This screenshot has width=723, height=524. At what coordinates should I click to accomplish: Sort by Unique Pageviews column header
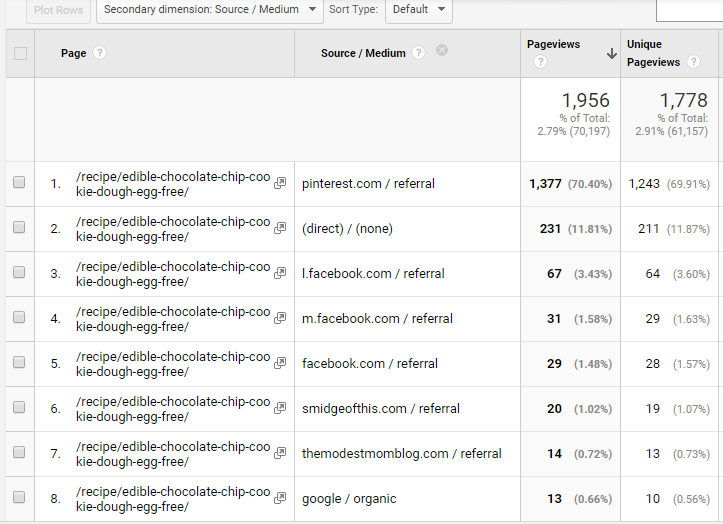tap(652, 53)
